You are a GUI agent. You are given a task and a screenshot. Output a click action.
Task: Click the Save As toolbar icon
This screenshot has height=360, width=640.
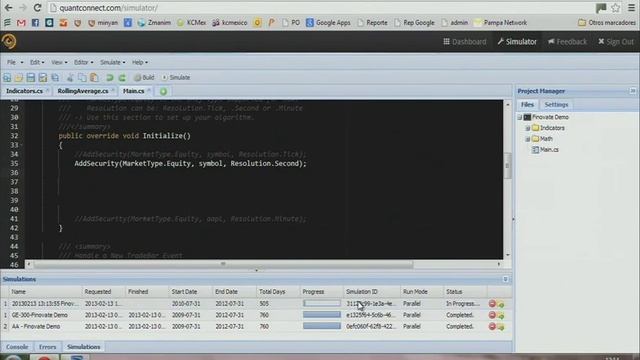click(43, 77)
